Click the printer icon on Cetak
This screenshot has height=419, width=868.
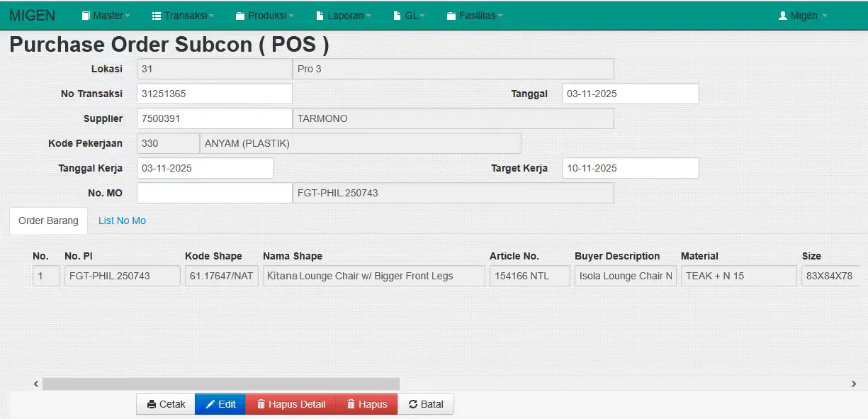[152, 404]
